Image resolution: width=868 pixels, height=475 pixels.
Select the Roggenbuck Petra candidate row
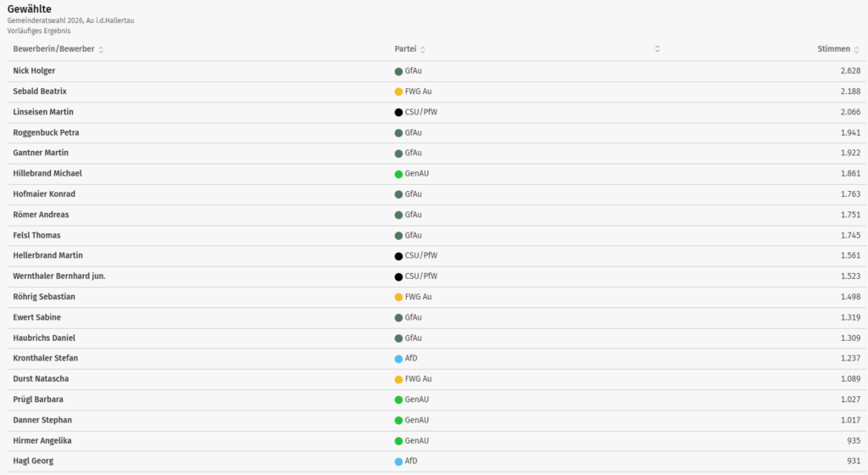46,132
